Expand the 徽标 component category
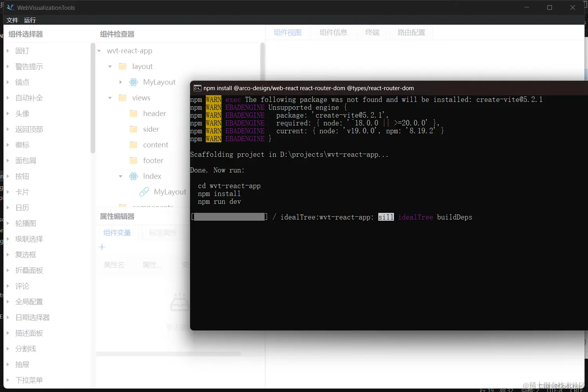The height and width of the screenshot is (392, 588). click(x=7, y=145)
